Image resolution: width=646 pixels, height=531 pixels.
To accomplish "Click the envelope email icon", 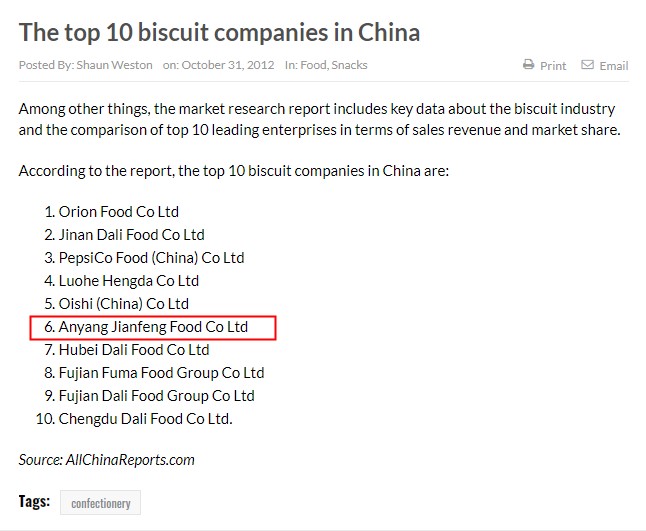I will tap(587, 65).
